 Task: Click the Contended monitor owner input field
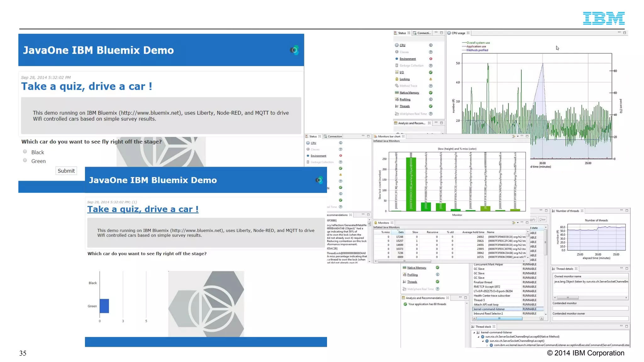tap(590, 319)
